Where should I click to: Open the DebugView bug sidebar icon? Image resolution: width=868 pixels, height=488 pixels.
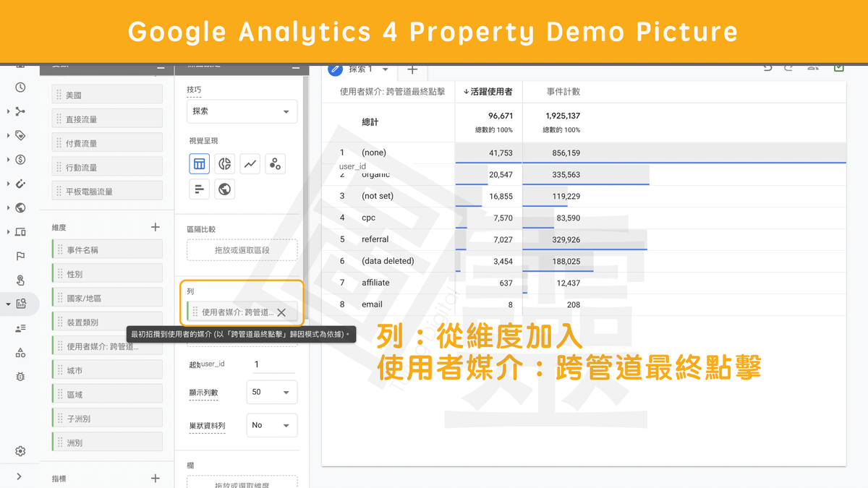tap(20, 376)
